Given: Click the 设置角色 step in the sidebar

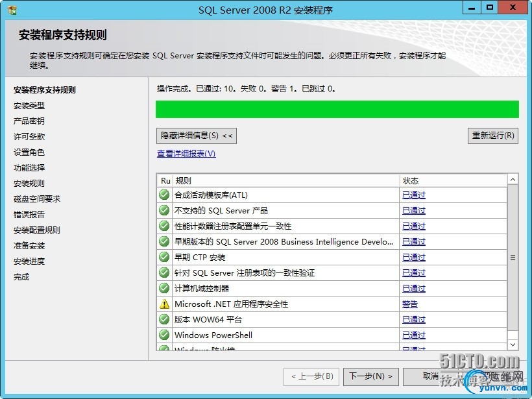Looking at the screenshot, I should (x=29, y=152).
